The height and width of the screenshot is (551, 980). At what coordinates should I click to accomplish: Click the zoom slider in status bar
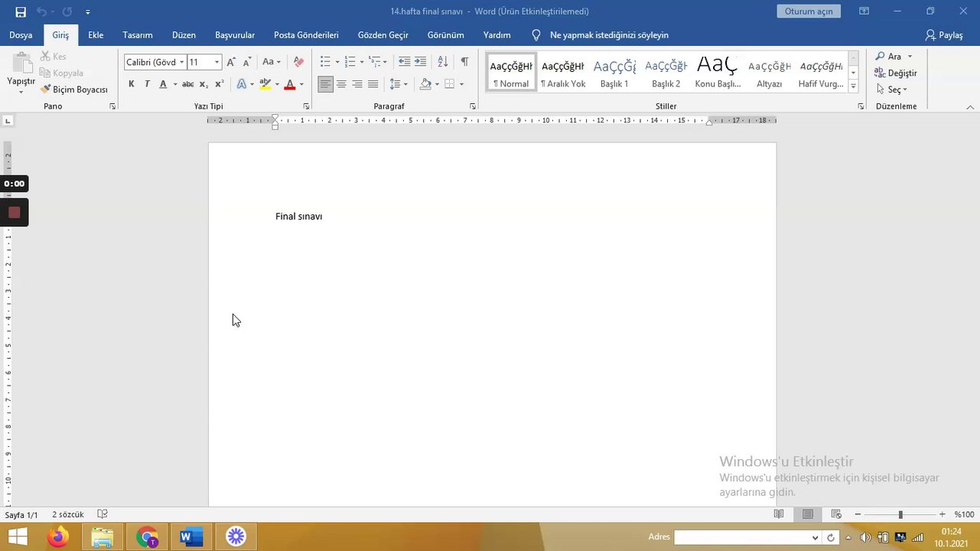[x=900, y=515]
